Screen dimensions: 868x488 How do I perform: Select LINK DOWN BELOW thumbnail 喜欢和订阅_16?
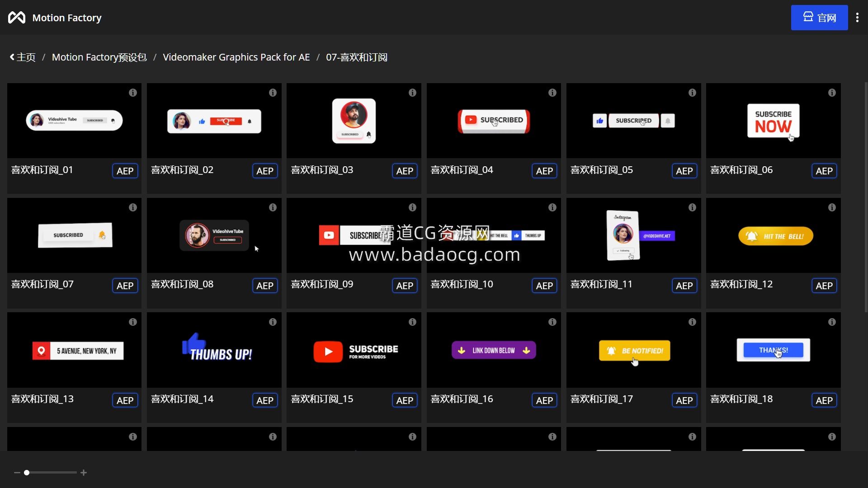(x=494, y=350)
